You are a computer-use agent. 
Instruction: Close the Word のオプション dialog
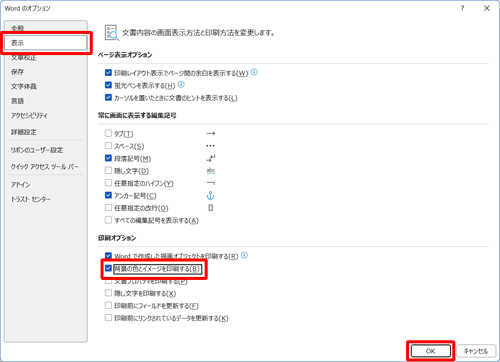click(x=487, y=8)
